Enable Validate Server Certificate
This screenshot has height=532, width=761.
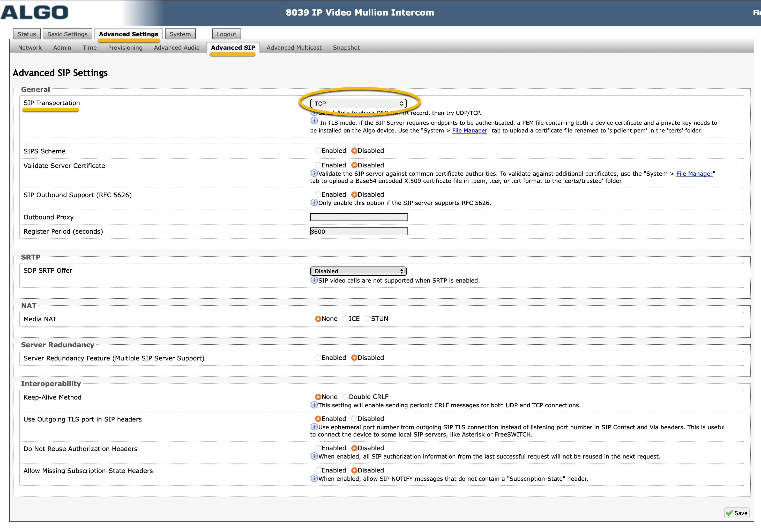tap(318, 165)
